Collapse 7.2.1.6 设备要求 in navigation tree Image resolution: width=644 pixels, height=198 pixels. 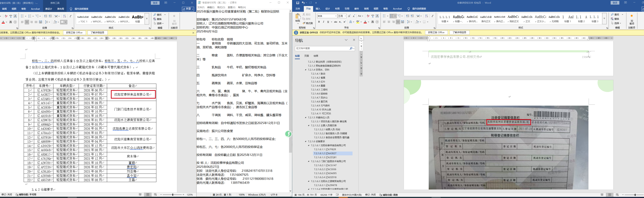(x=306, y=141)
